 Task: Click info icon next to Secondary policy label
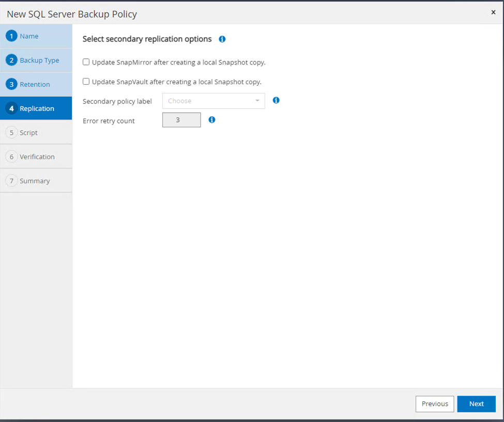coord(276,100)
